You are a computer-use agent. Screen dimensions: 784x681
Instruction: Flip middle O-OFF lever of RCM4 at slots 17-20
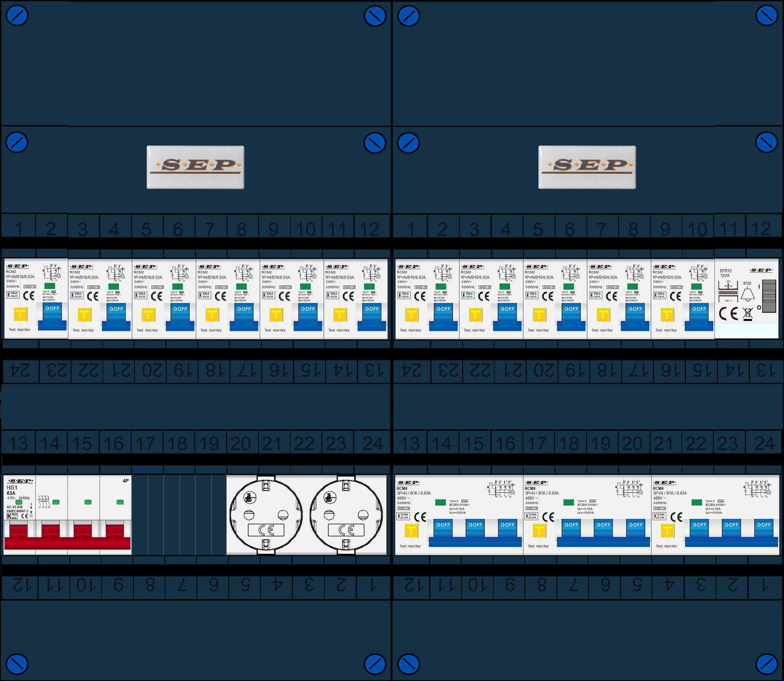tap(603, 528)
